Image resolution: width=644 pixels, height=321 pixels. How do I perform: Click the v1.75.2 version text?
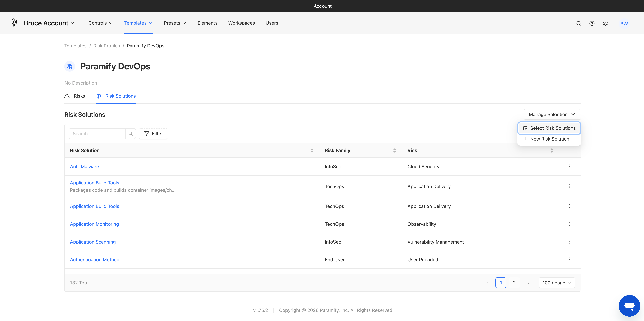coord(260,310)
